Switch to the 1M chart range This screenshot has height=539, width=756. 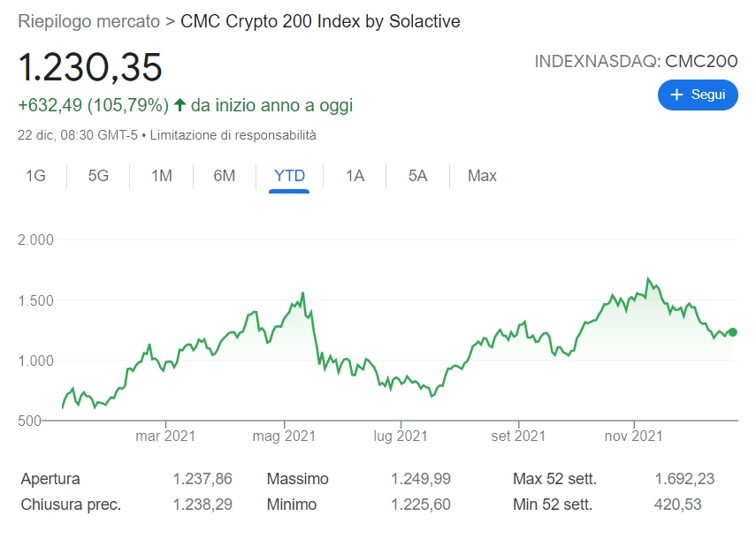pos(161,176)
